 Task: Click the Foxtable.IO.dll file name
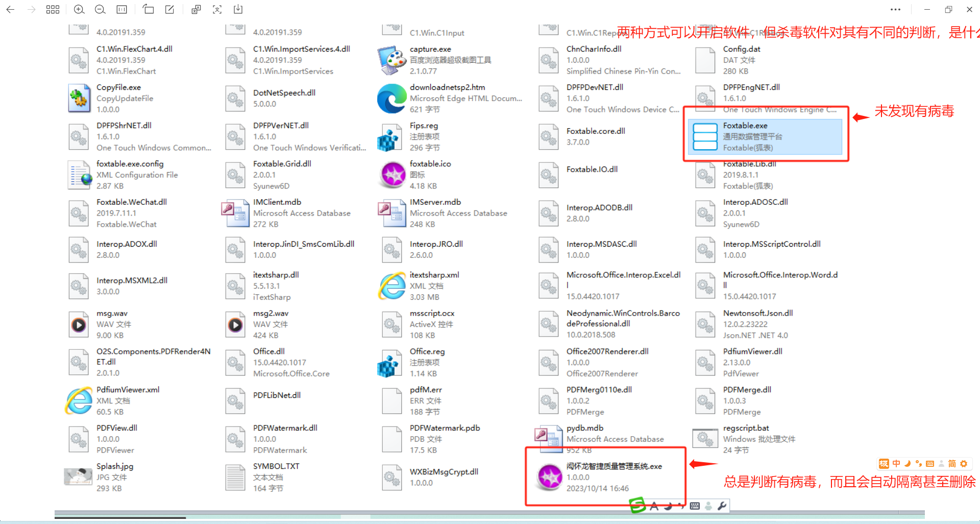click(592, 170)
